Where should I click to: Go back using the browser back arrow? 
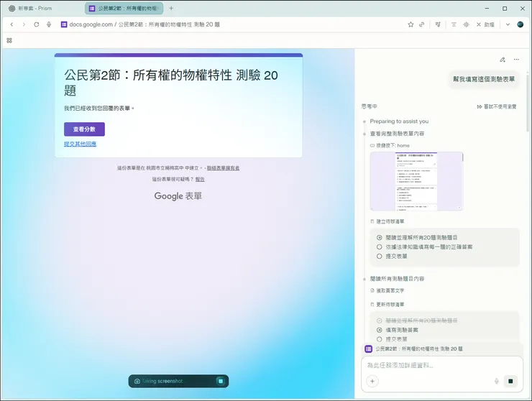(x=12, y=24)
